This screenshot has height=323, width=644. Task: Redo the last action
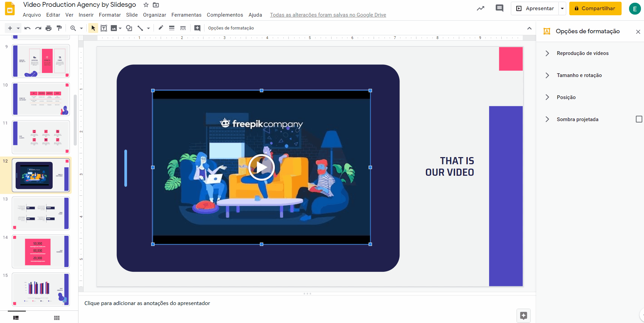[38, 28]
